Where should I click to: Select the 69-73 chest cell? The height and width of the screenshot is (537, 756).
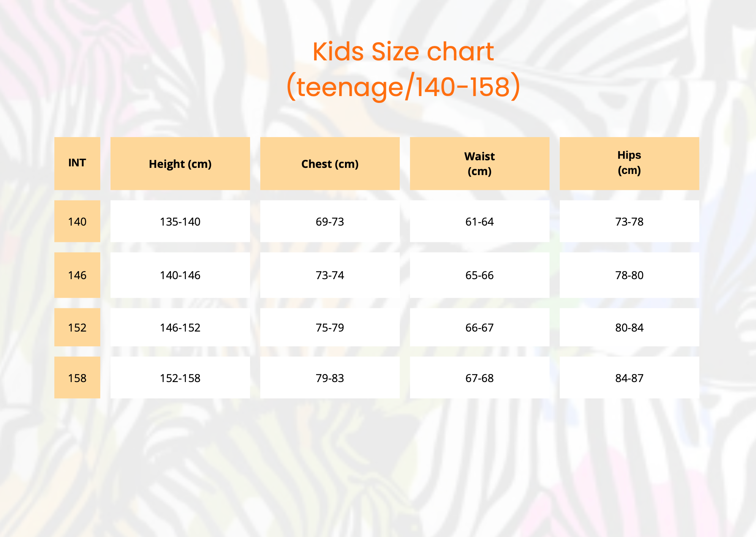330,221
